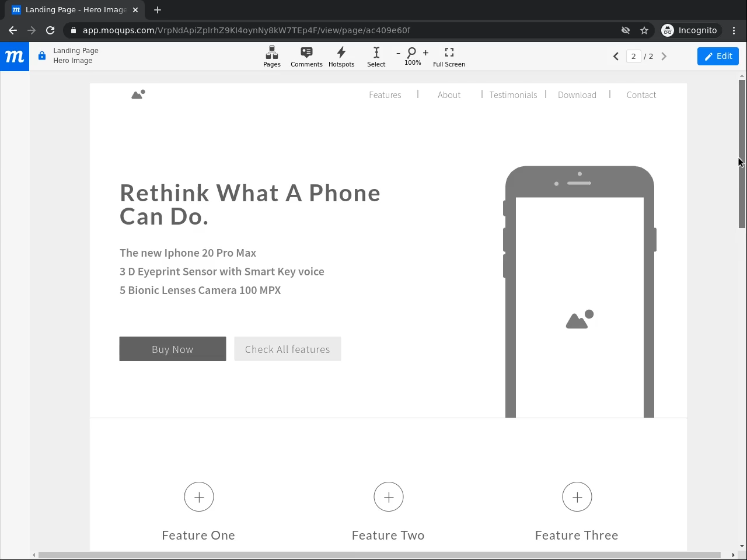Click the scroll down arrow
The image size is (747, 560).
[x=742, y=546]
